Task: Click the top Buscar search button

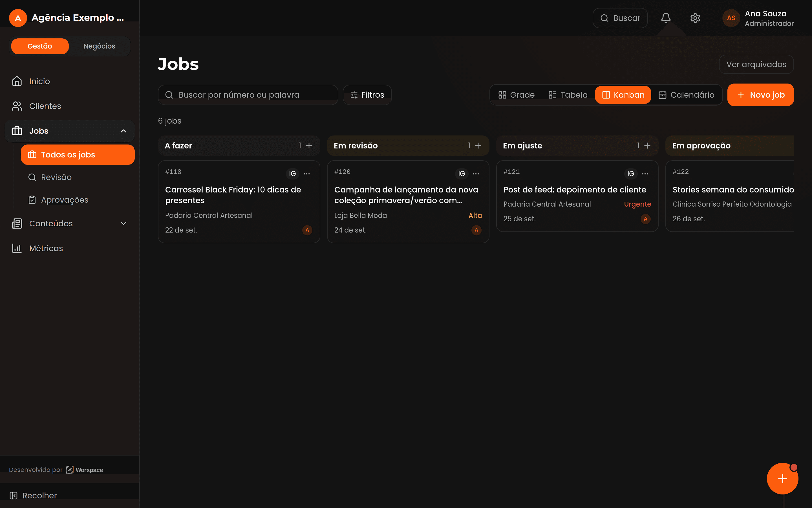Action: 620,18
